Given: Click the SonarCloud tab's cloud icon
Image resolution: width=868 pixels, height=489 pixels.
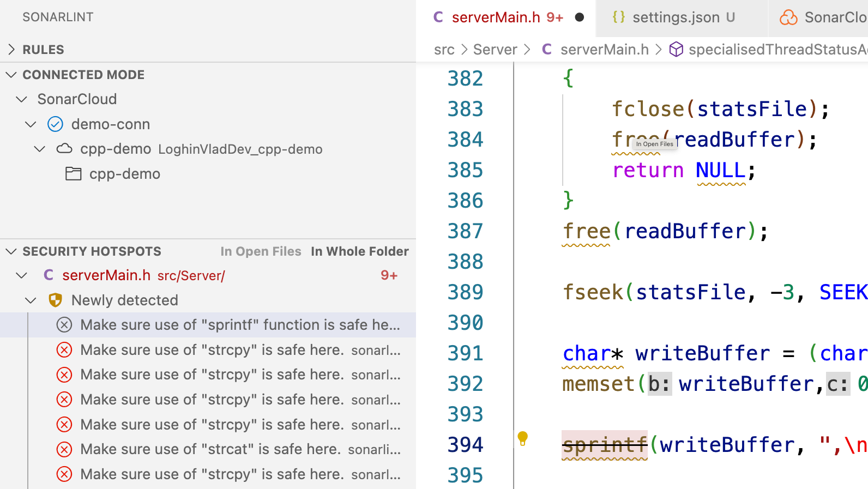Looking at the screenshot, I should pyautogui.click(x=788, y=17).
